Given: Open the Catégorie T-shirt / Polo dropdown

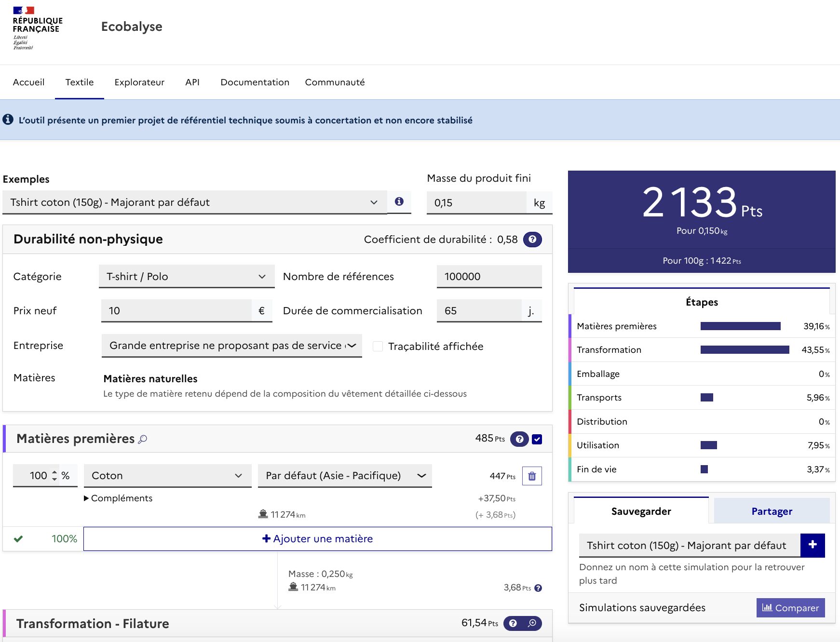Looking at the screenshot, I should pyautogui.click(x=187, y=277).
